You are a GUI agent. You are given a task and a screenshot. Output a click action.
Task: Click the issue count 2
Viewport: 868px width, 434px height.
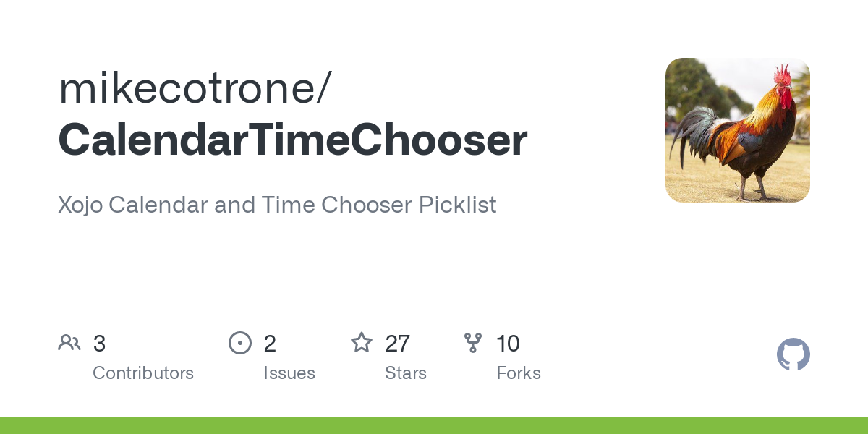coord(270,344)
